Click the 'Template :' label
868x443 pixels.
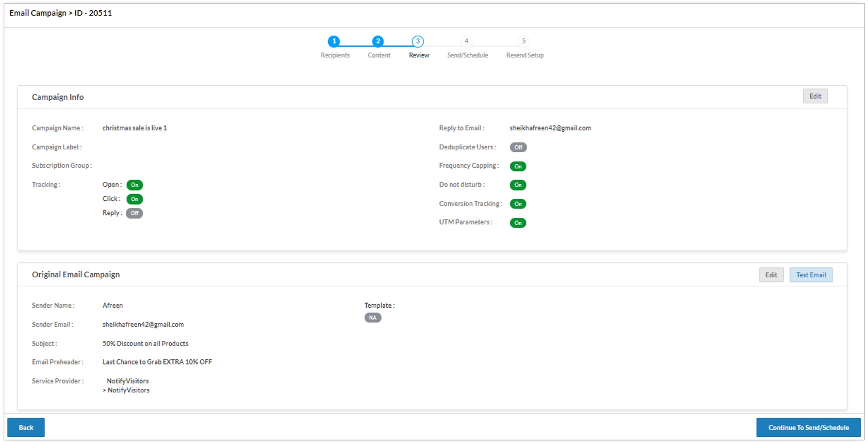click(x=380, y=306)
